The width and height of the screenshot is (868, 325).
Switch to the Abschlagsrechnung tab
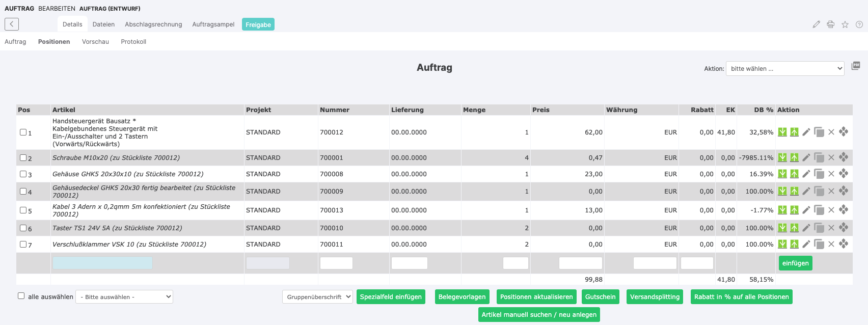(153, 24)
